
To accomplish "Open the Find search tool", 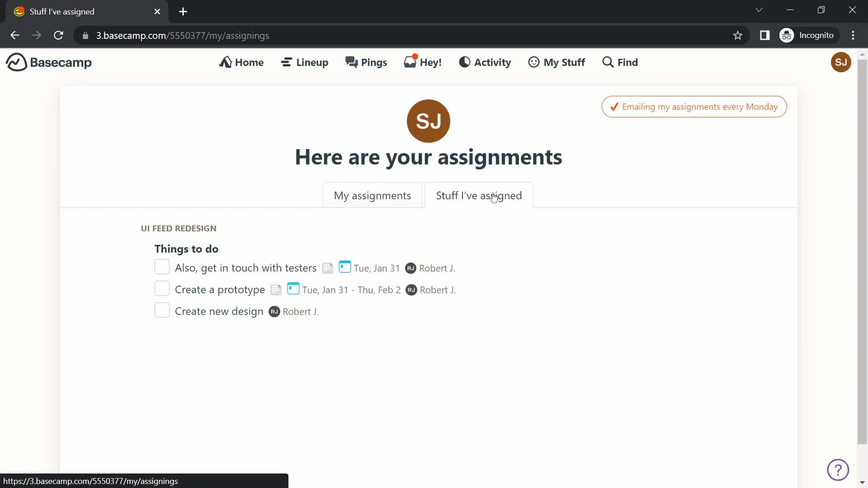I will click(620, 62).
